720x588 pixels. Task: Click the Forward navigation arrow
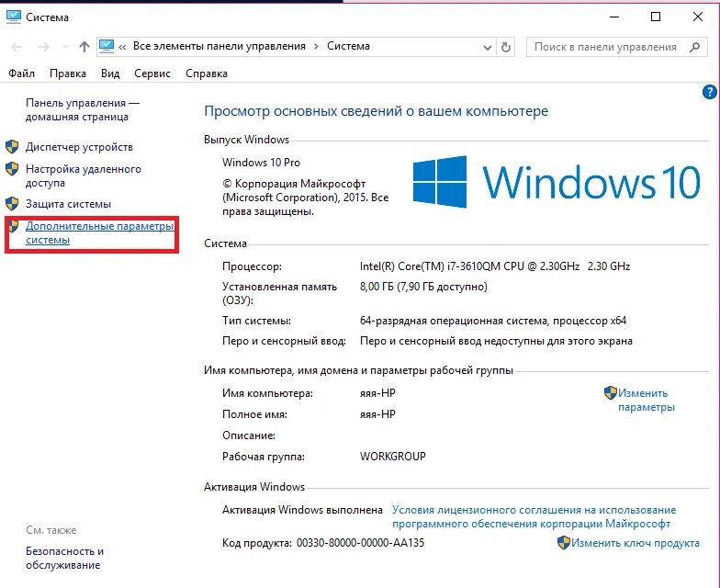pyautogui.click(x=44, y=47)
